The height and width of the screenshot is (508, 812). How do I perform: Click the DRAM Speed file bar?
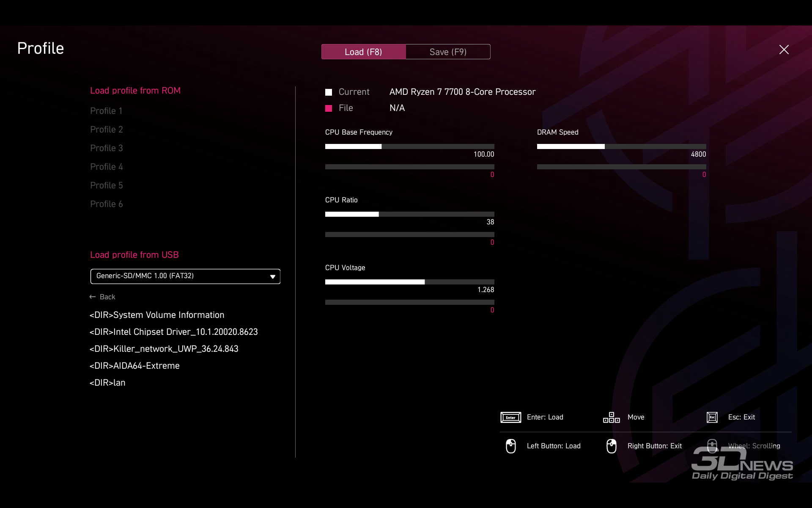621,167
